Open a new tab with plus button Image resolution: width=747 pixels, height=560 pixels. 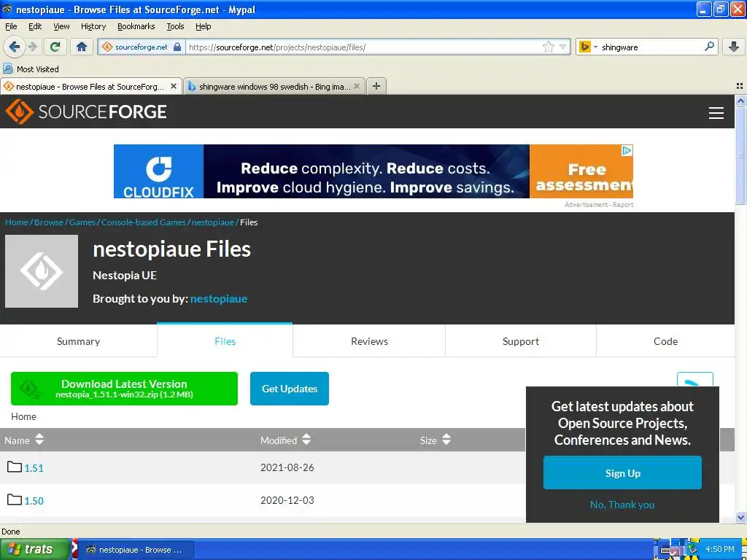(x=376, y=86)
